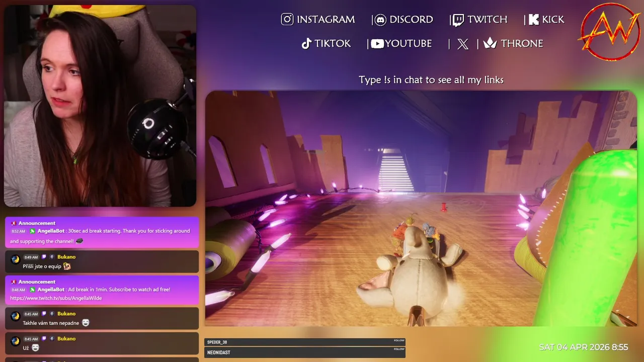Image resolution: width=644 pixels, height=362 pixels.
Task: Click Bukano avatar beside 'Už' message
Action: point(15,341)
